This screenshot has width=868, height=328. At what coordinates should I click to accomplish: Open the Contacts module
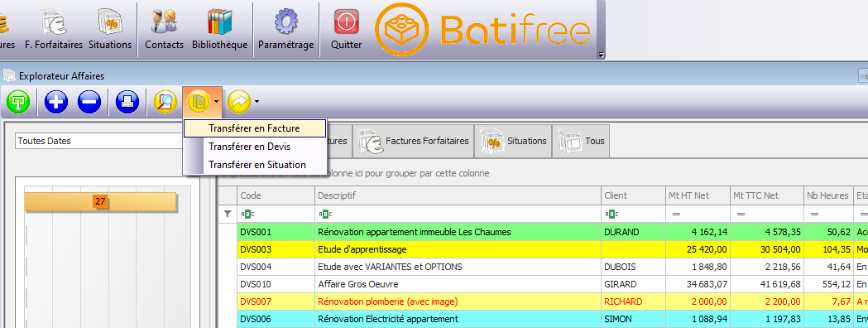coord(164,28)
